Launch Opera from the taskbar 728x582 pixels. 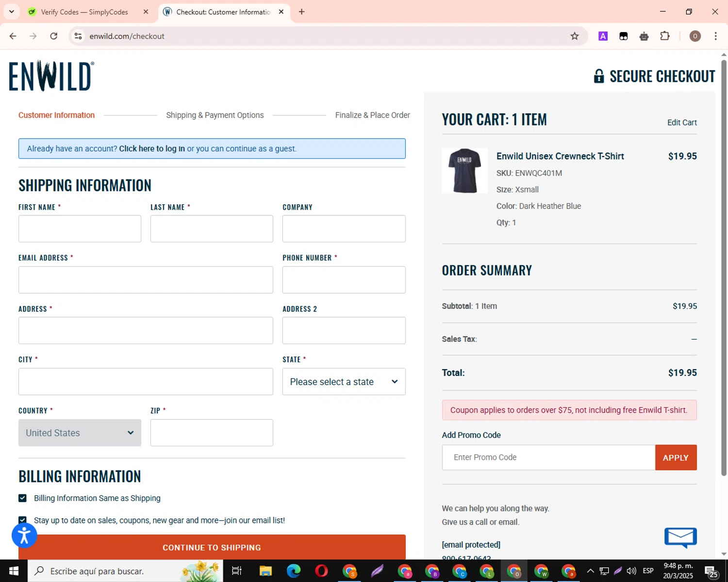(321, 571)
